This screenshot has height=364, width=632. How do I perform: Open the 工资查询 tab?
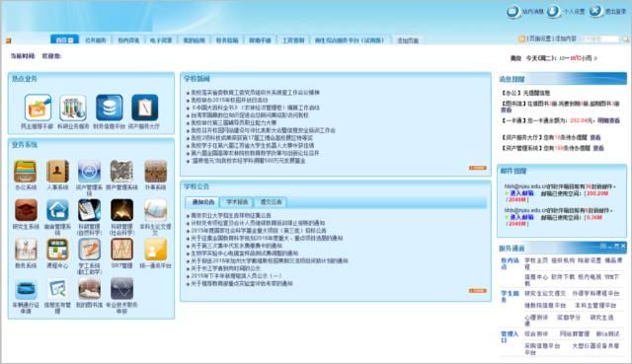(293, 40)
